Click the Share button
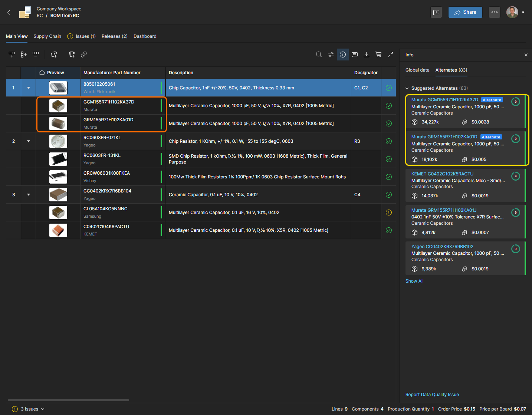 coord(465,12)
